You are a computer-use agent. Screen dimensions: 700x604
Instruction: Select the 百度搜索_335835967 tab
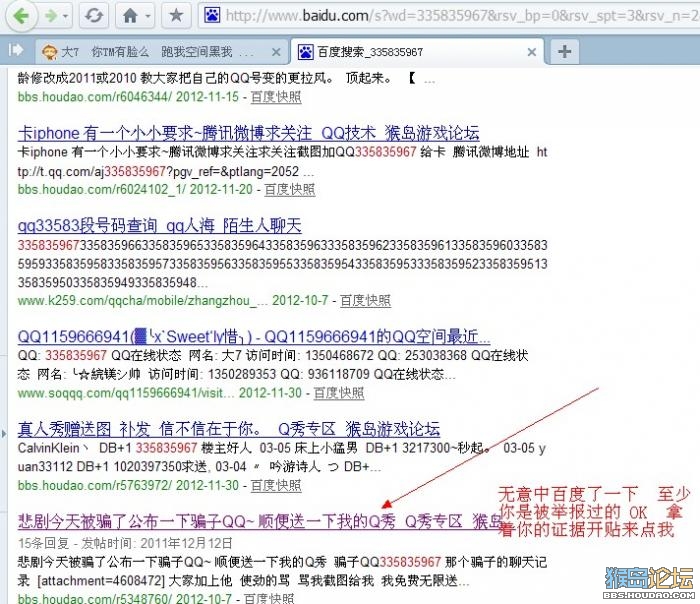coord(417,52)
